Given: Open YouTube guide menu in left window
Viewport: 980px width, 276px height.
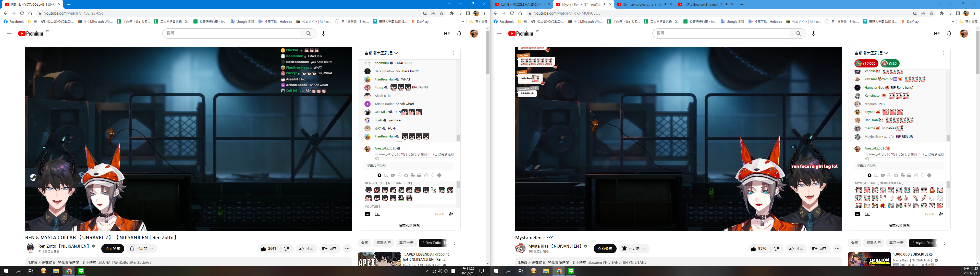Looking at the screenshot, I should tap(9, 33).
